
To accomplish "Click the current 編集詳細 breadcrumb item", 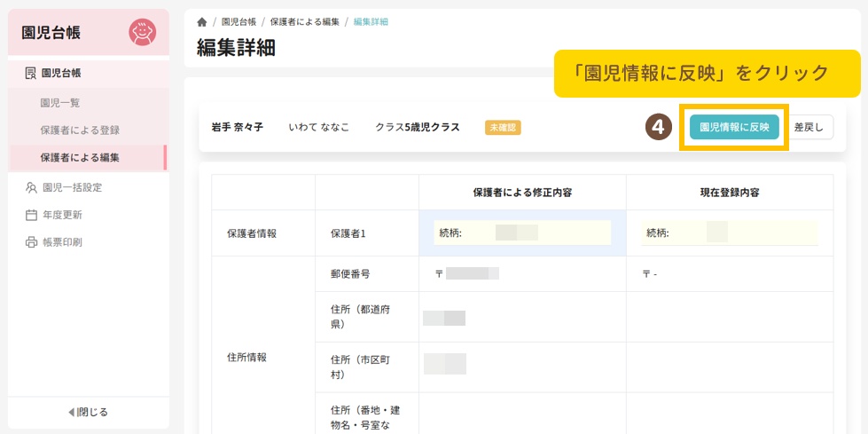I will (x=371, y=21).
